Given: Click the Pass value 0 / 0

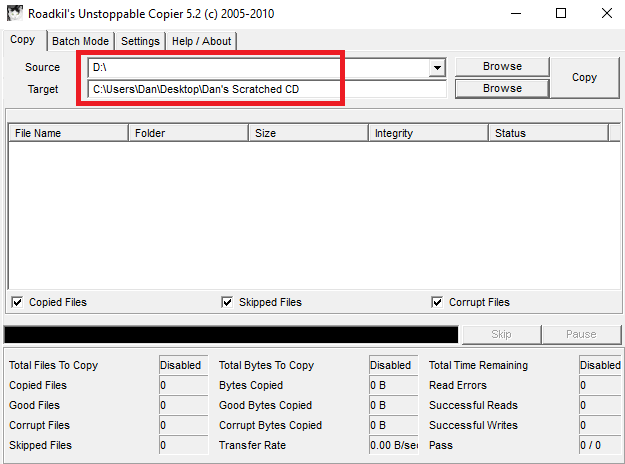Looking at the screenshot, I should (x=600, y=445).
